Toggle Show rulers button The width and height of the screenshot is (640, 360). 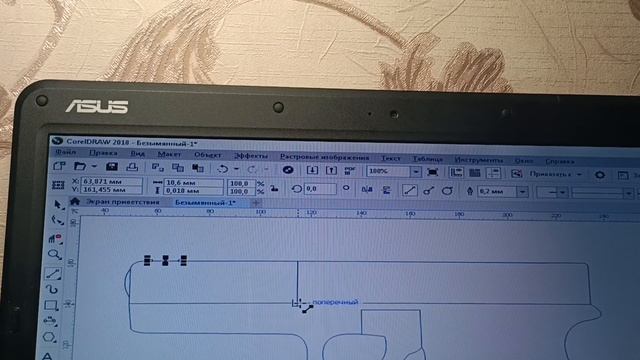pos(456,172)
